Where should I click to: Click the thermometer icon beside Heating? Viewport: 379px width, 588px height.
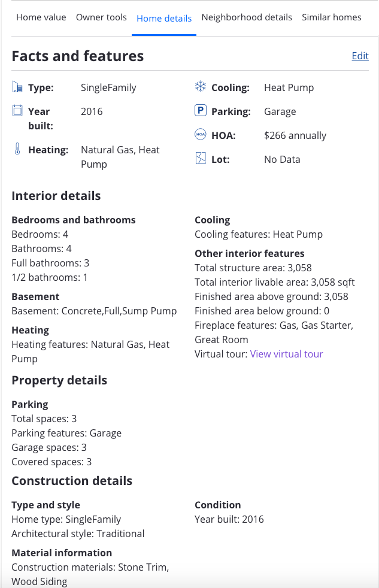coord(17,149)
